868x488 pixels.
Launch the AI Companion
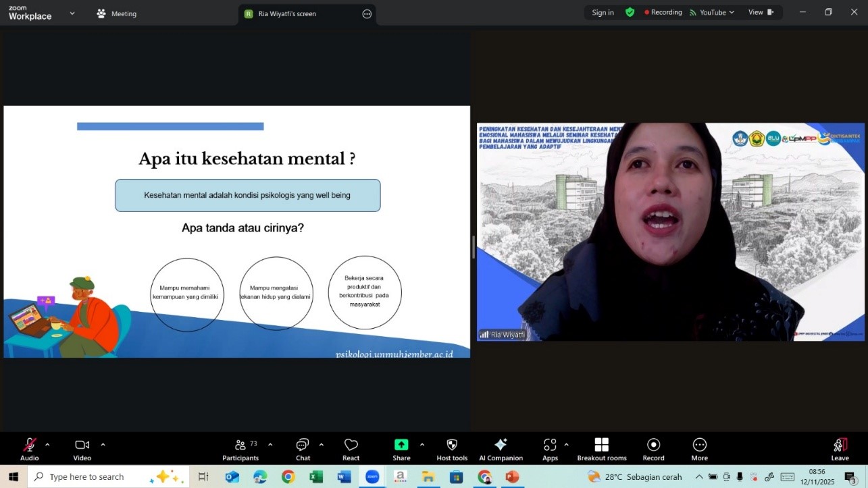point(501,445)
